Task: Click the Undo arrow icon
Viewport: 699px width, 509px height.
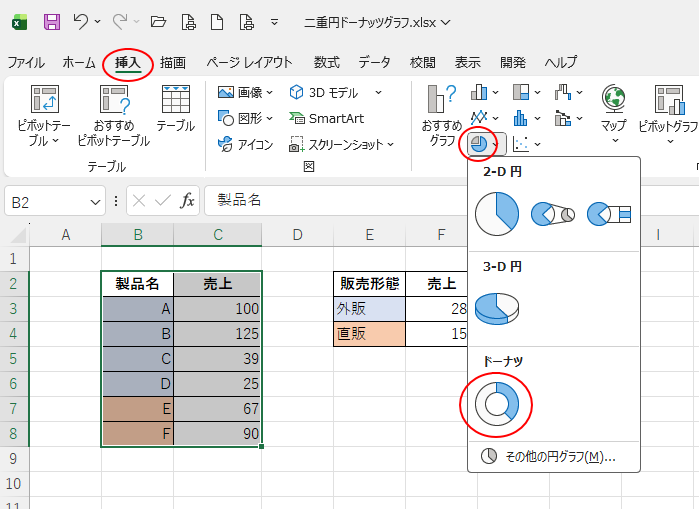Action: tap(81, 21)
